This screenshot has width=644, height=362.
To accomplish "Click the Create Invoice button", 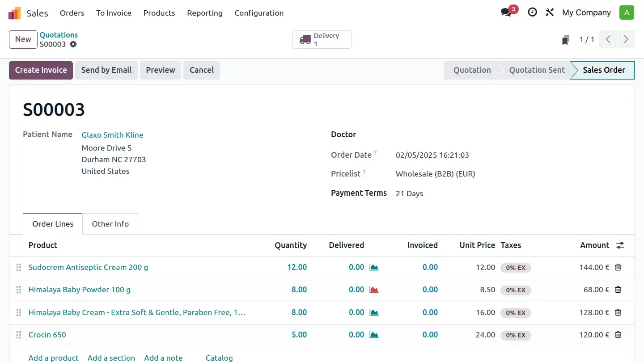I will (x=41, y=70).
